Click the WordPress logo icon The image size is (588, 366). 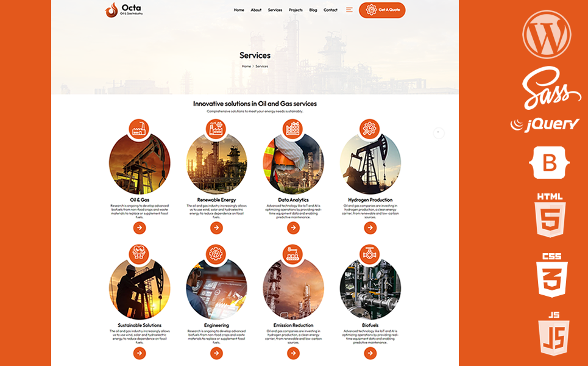pyautogui.click(x=547, y=34)
